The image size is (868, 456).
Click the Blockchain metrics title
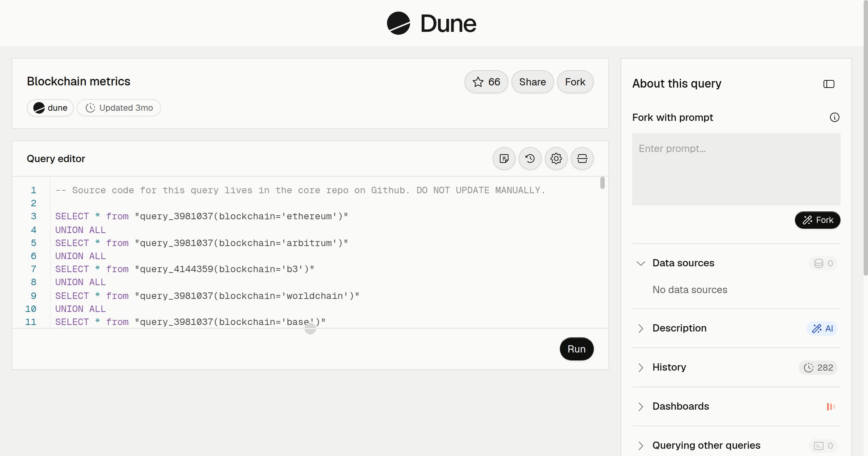[x=78, y=81]
